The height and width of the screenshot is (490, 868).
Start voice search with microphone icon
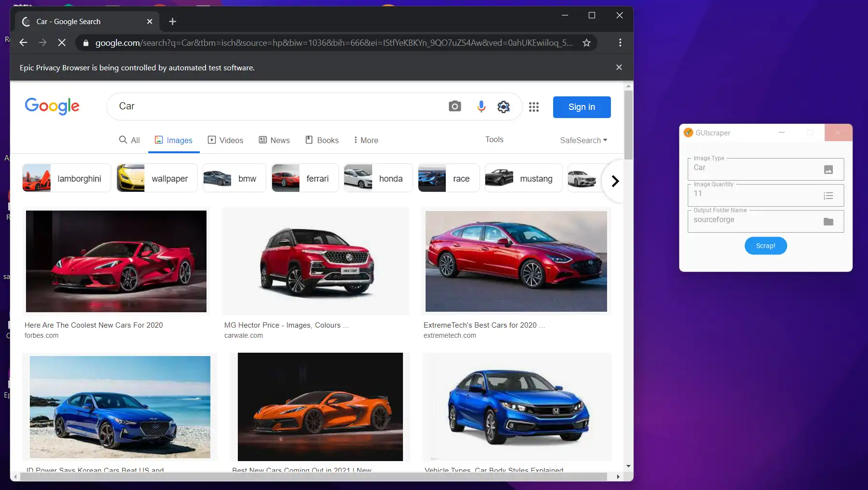(481, 106)
